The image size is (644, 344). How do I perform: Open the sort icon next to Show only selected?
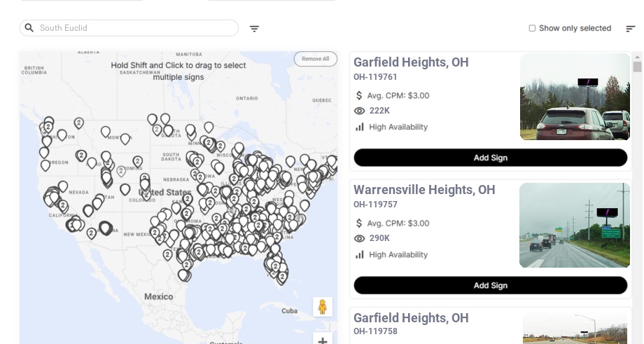[x=630, y=29]
